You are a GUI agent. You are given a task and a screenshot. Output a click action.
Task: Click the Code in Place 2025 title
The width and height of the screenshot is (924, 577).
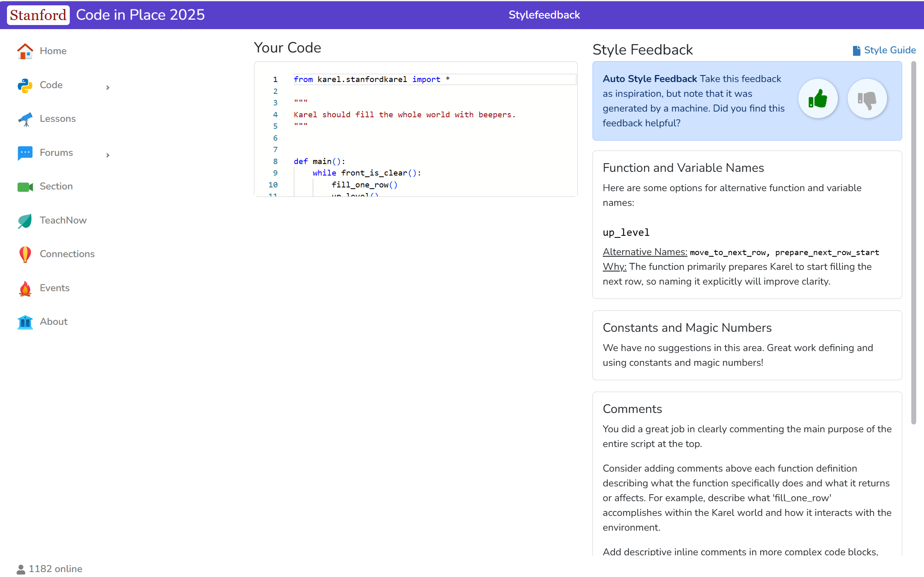click(140, 15)
